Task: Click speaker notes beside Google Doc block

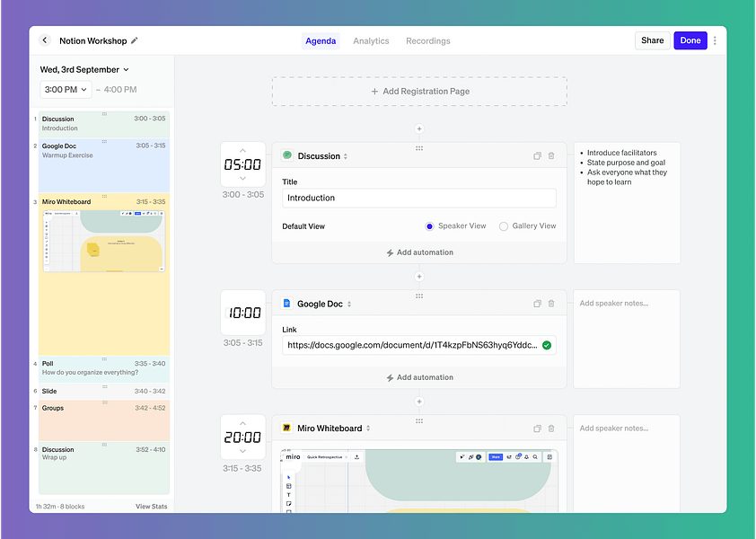Action: click(627, 339)
